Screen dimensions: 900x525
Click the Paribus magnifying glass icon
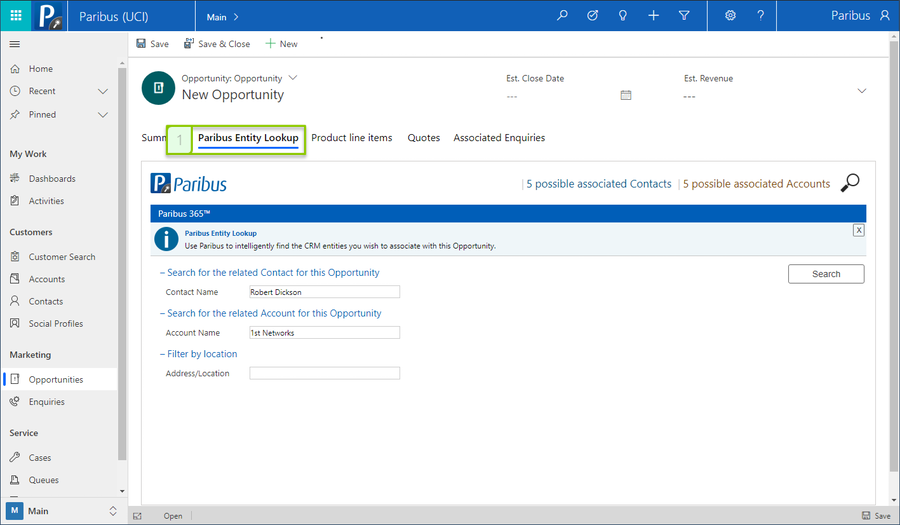click(850, 183)
